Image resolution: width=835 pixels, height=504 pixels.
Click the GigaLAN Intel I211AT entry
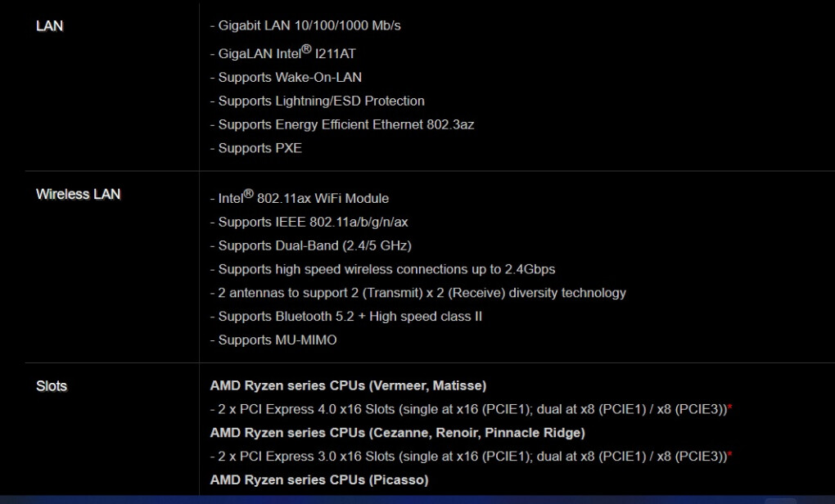coord(282,52)
